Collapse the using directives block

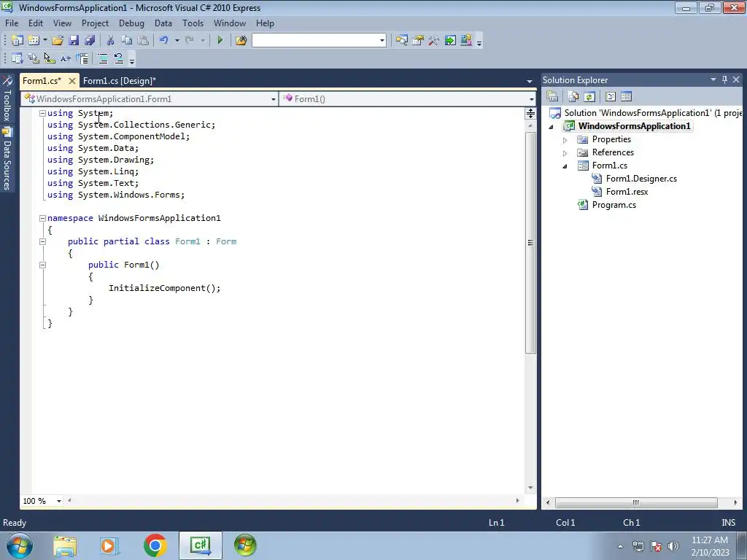(x=42, y=113)
